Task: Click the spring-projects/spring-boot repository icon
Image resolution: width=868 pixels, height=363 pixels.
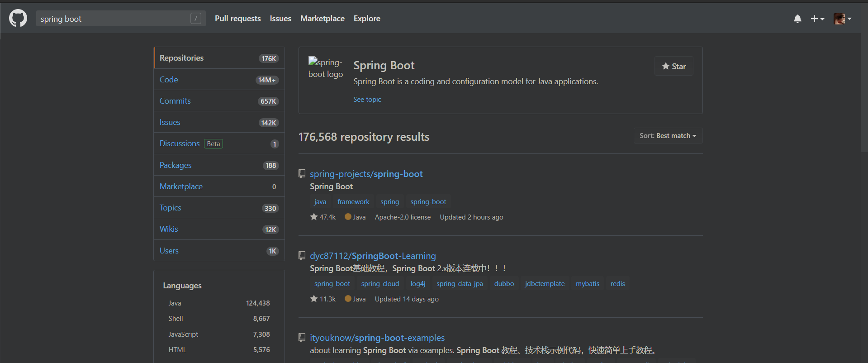Action: click(302, 173)
